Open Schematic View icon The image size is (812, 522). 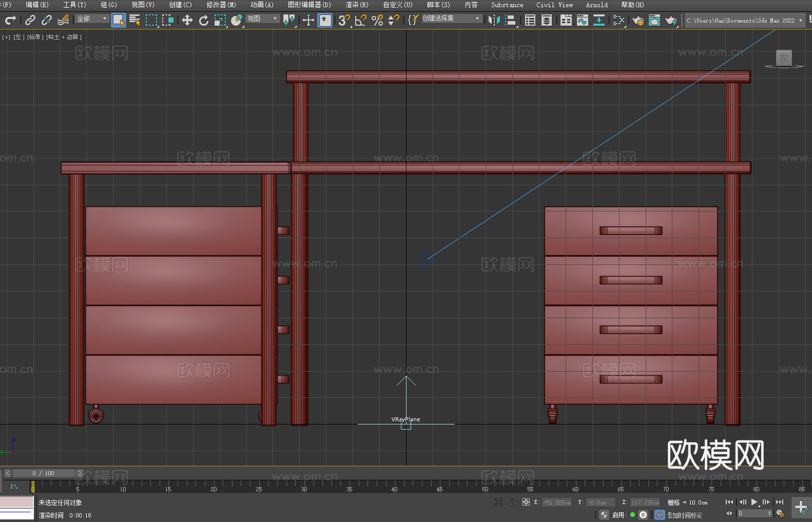click(x=618, y=20)
